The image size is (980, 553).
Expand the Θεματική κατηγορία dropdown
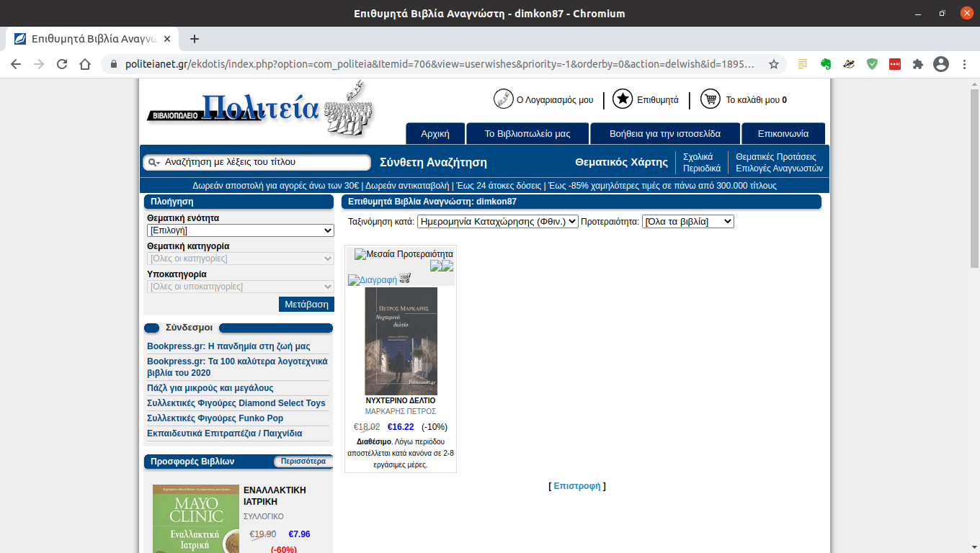[241, 258]
